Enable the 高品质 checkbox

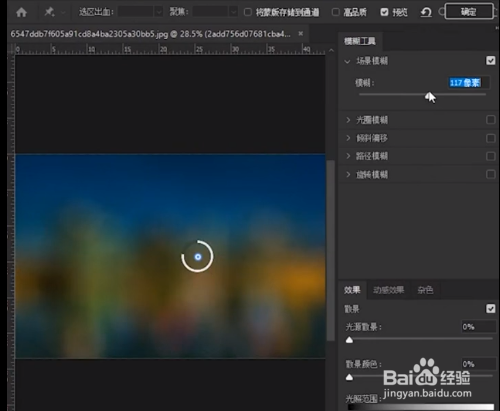336,12
